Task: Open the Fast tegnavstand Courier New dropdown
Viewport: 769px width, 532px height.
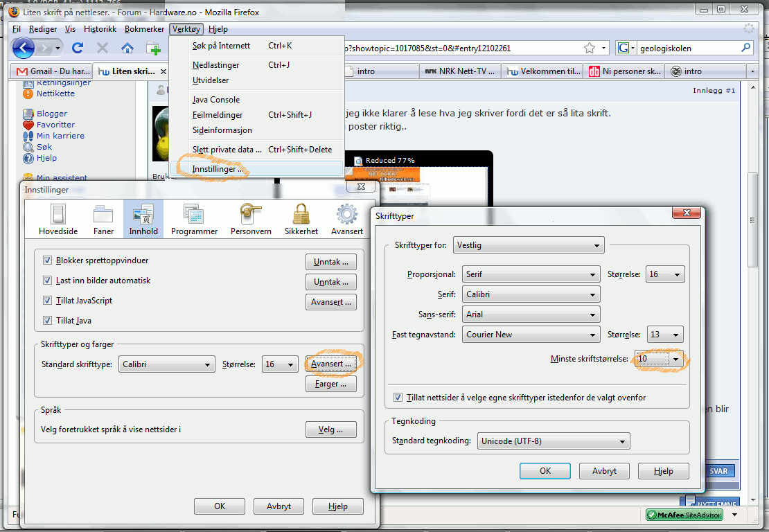Action: 531,335
